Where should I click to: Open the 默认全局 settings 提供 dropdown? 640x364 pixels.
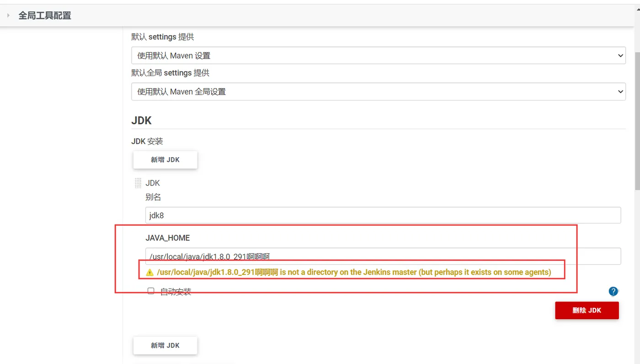[x=379, y=92]
